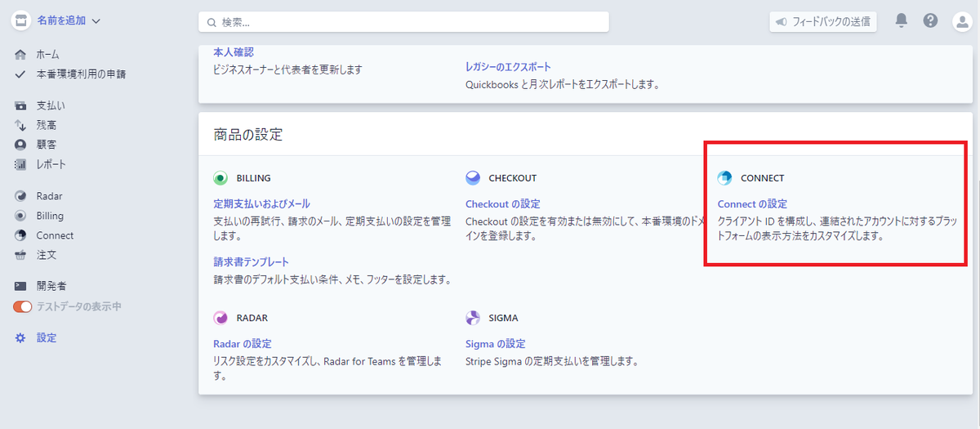Open Radar in the sidebar
This screenshot has width=980, height=429.
point(49,196)
